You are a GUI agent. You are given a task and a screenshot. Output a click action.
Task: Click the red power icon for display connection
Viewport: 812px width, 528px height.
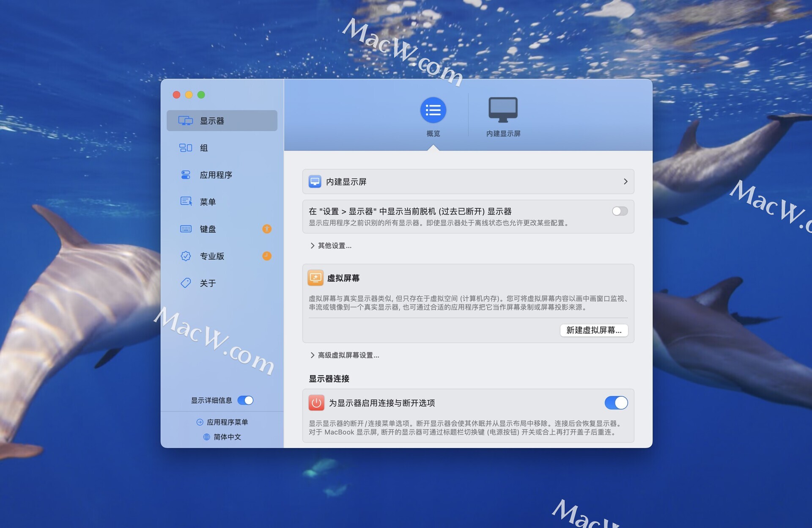pyautogui.click(x=316, y=403)
